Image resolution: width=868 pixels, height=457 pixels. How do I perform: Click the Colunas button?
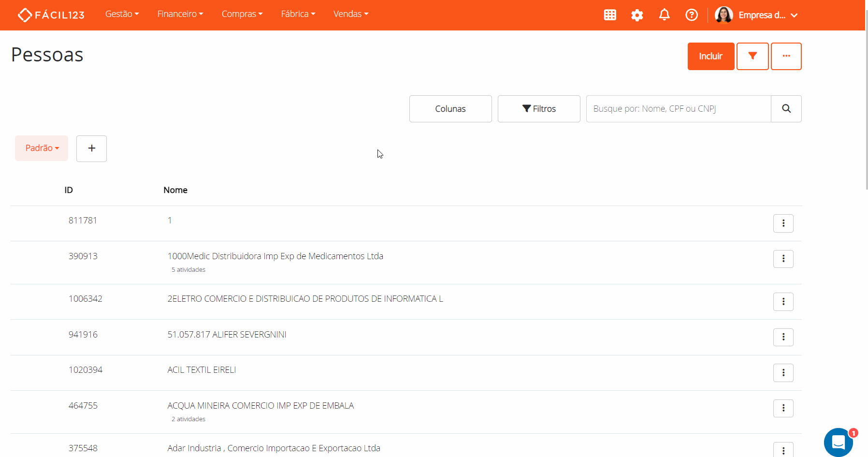coord(450,109)
